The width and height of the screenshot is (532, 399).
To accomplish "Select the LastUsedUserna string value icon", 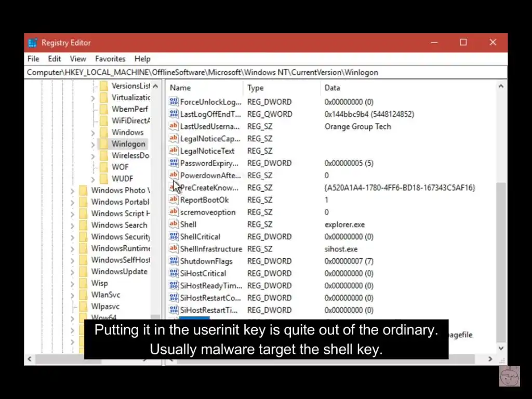I will tap(174, 126).
